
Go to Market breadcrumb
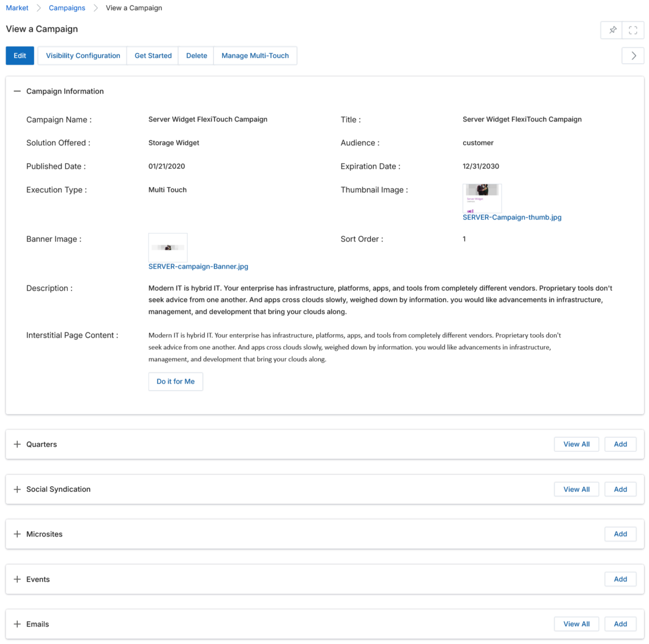click(x=17, y=8)
